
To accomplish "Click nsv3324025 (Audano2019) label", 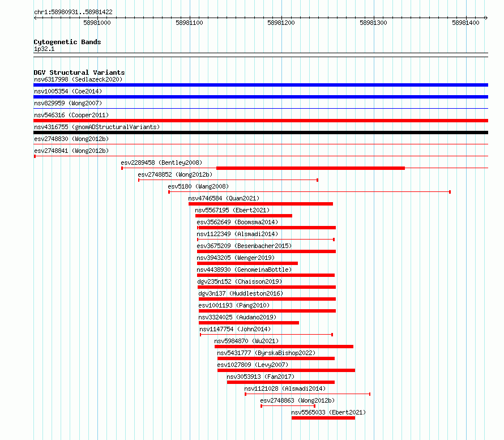I will tap(237, 317).
